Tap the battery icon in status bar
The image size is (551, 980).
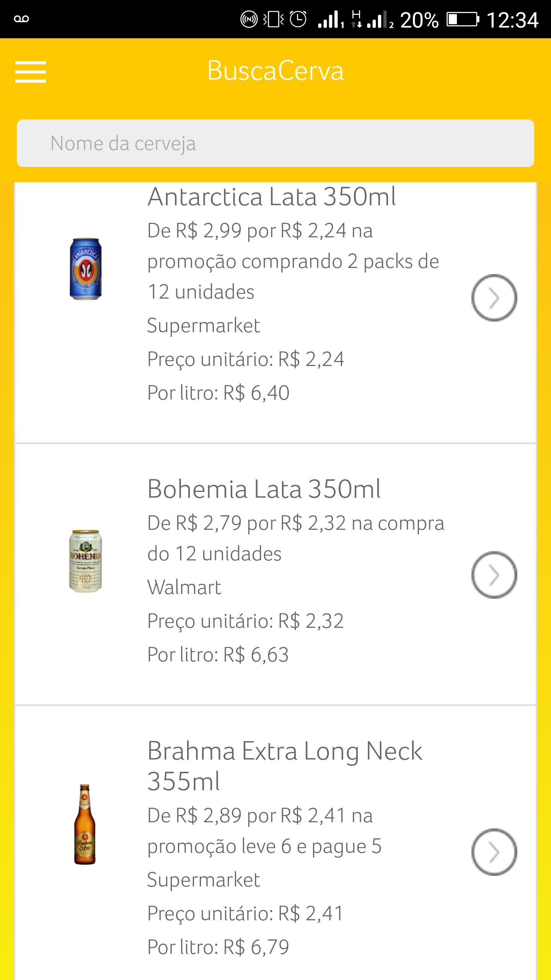[x=463, y=19]
